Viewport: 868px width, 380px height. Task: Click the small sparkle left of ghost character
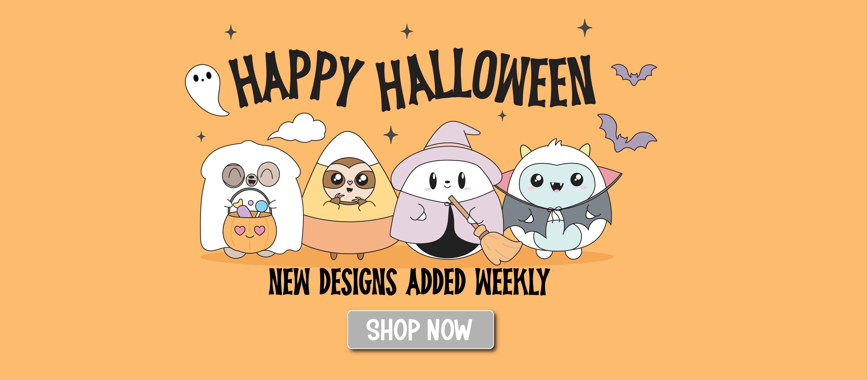(201, 137)
